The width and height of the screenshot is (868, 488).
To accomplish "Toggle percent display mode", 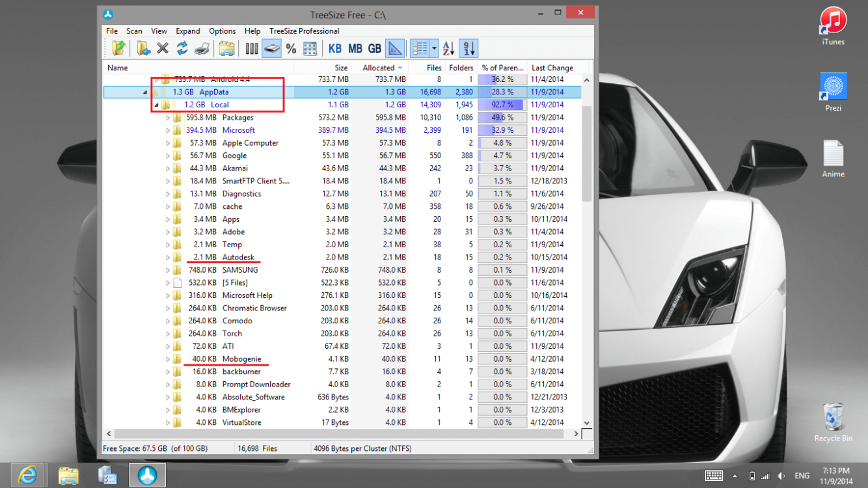I will (291, 48).
